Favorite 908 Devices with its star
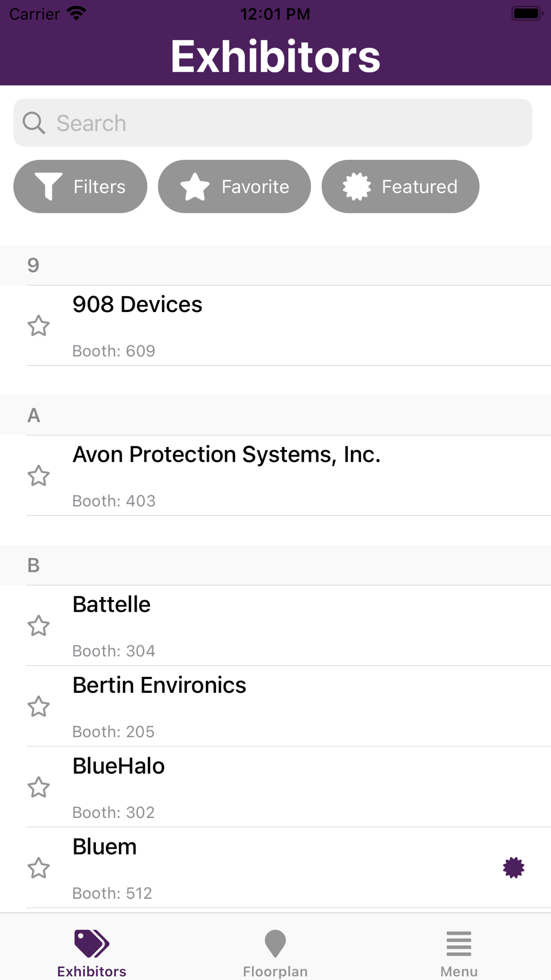551x980 pixels. pos(39,326)
